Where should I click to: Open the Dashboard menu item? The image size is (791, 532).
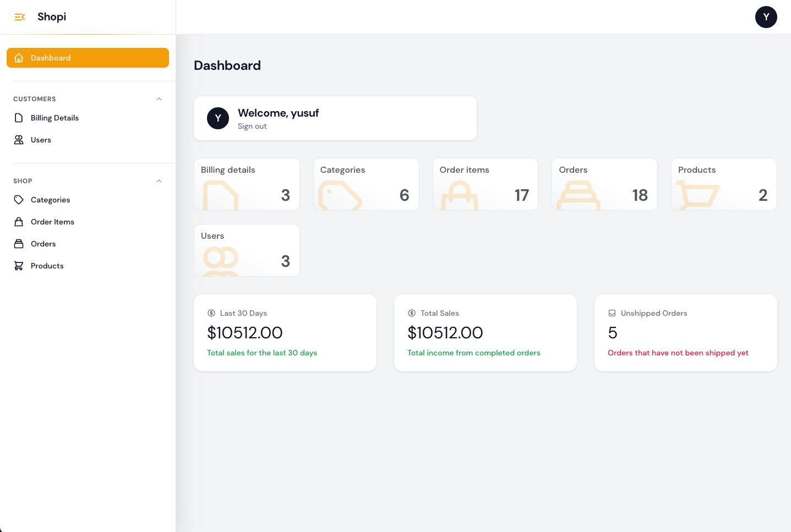[88, 58]
